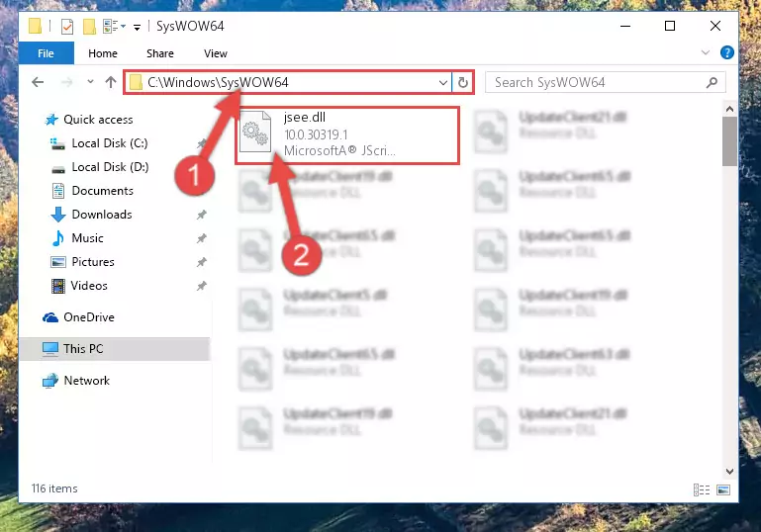
Task: Click the pin icon next to Downloads
Action: point(202,215)
